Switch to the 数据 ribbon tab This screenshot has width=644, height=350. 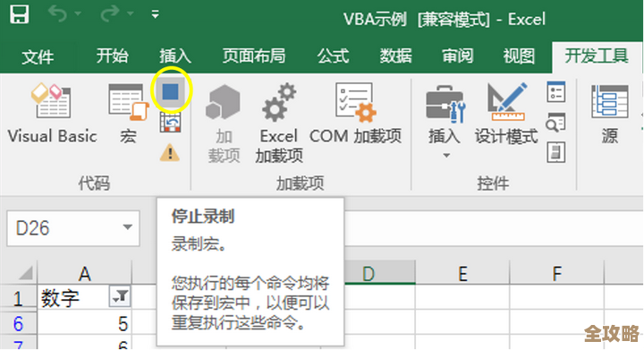(x=395, y=55)
